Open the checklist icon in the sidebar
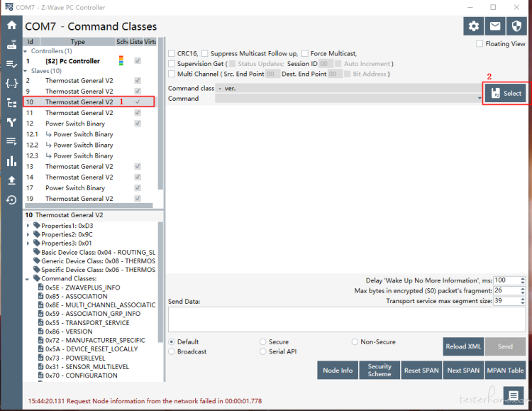Image resolution: width=532 pixels, height=411 pixels. pyautogui.click(x=11, y=64)
